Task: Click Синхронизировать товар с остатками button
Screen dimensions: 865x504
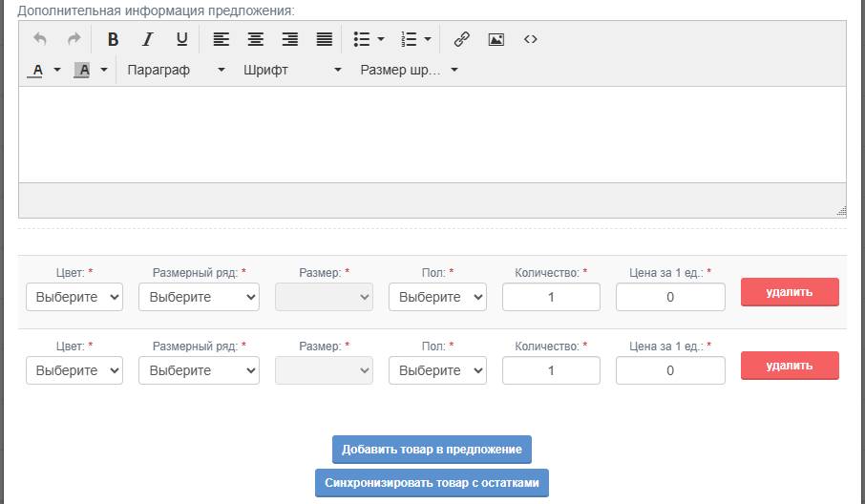Action: (x=432, y=483)
